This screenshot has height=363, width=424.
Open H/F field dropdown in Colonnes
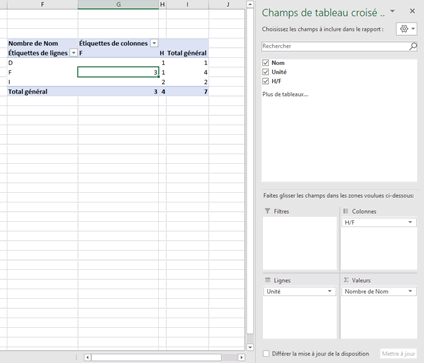click(x=410, y=222)
